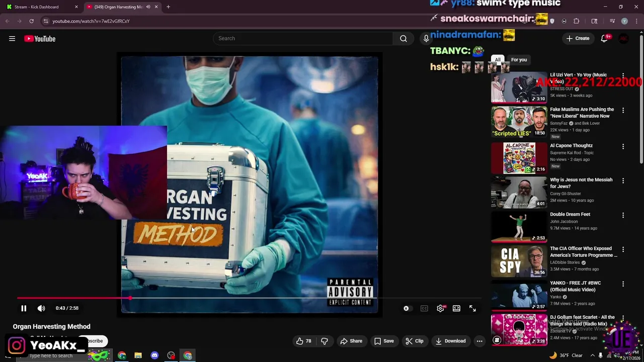Open the player settings gear
The image size is (644, 362).
click(x=440, y=308)
